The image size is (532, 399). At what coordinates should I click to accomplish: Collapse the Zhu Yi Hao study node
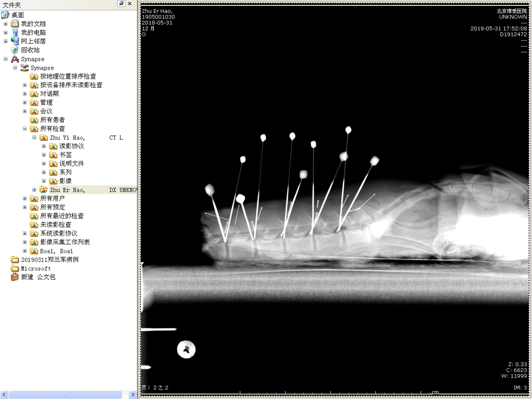(x=34, y=137)
